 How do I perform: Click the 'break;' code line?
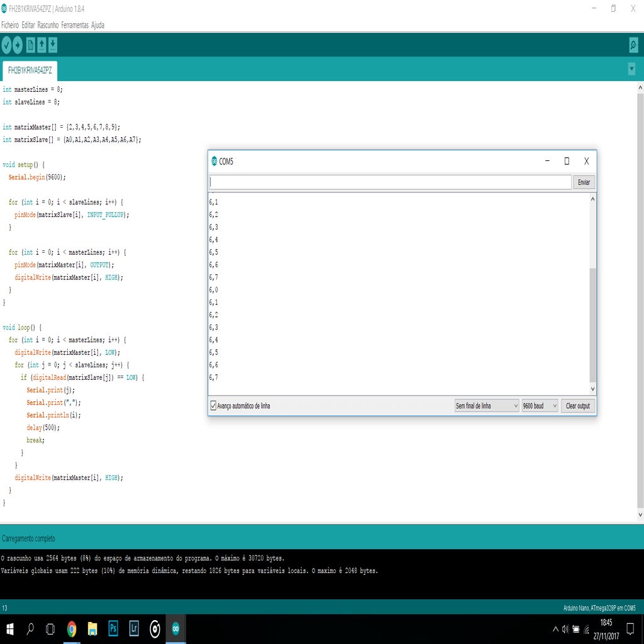tap(35, 440)
